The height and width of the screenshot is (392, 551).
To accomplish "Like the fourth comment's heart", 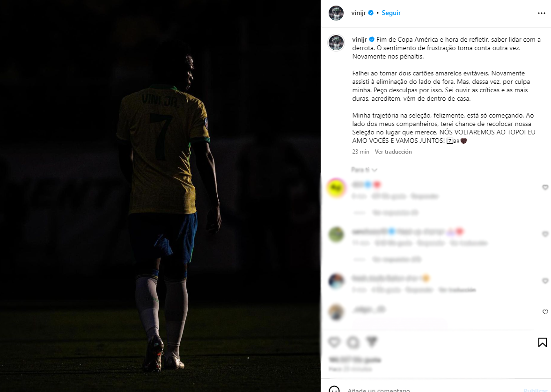I will click(545, 312).
